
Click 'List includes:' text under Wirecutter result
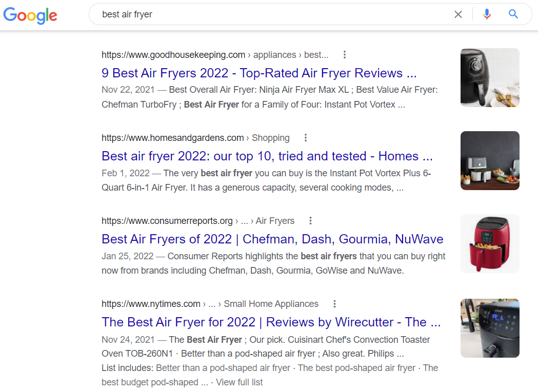pyautogui.click(x=127, y=368)
